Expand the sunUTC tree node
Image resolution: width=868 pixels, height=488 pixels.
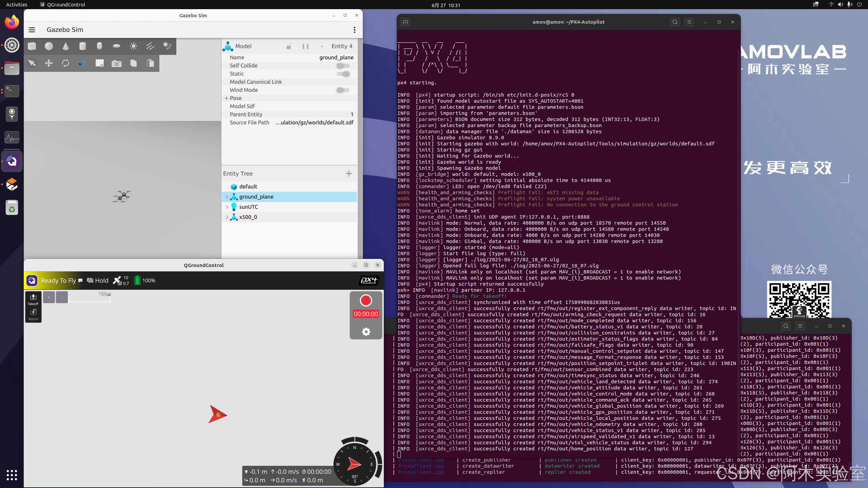pos(227,207)
